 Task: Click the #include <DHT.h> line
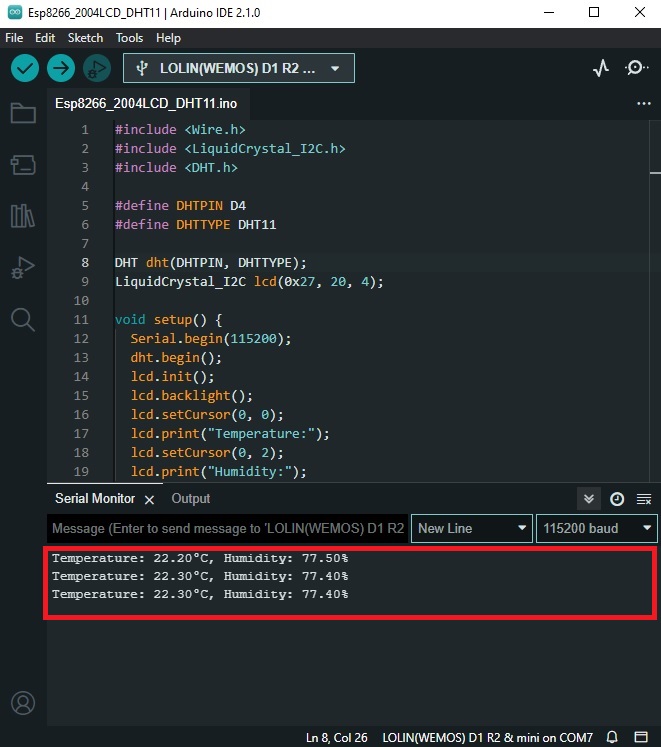pyautogui.click(x=176, y=168)
